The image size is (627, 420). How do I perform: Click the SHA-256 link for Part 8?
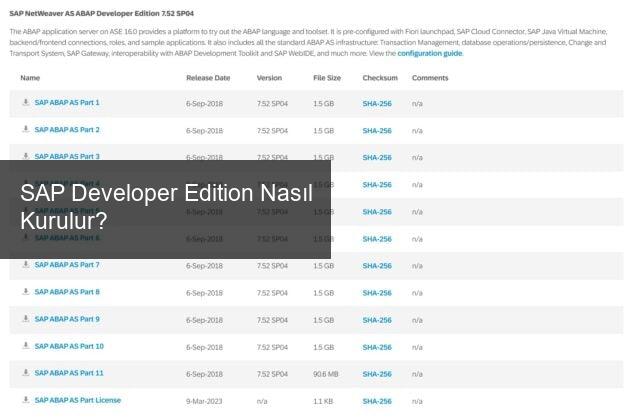pyautogui.click(x=377, y=292)
